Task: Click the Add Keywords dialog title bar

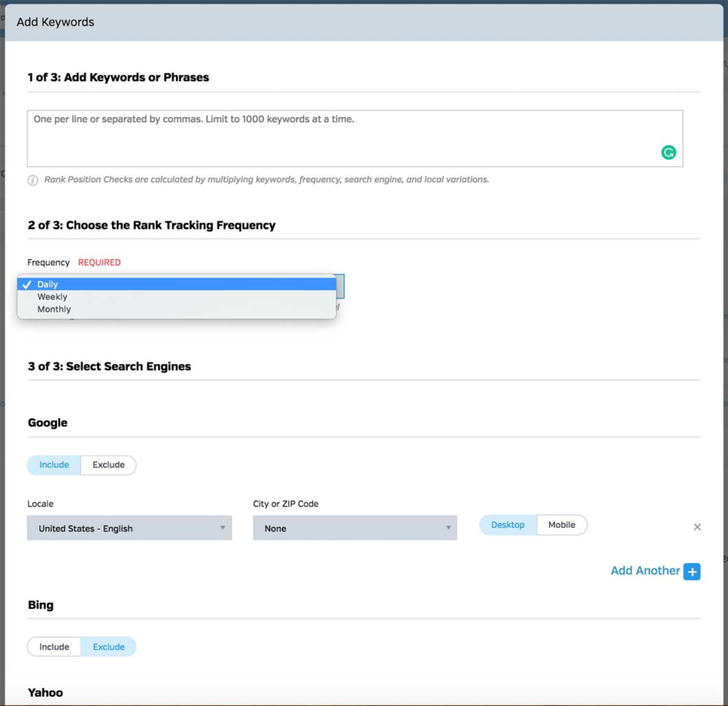Action: (x=364, y=22)
